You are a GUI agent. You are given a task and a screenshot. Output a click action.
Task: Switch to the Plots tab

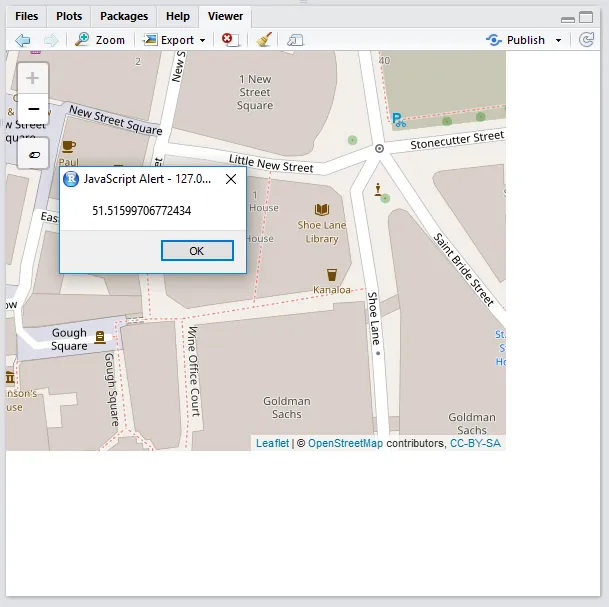tap(69, 16)
